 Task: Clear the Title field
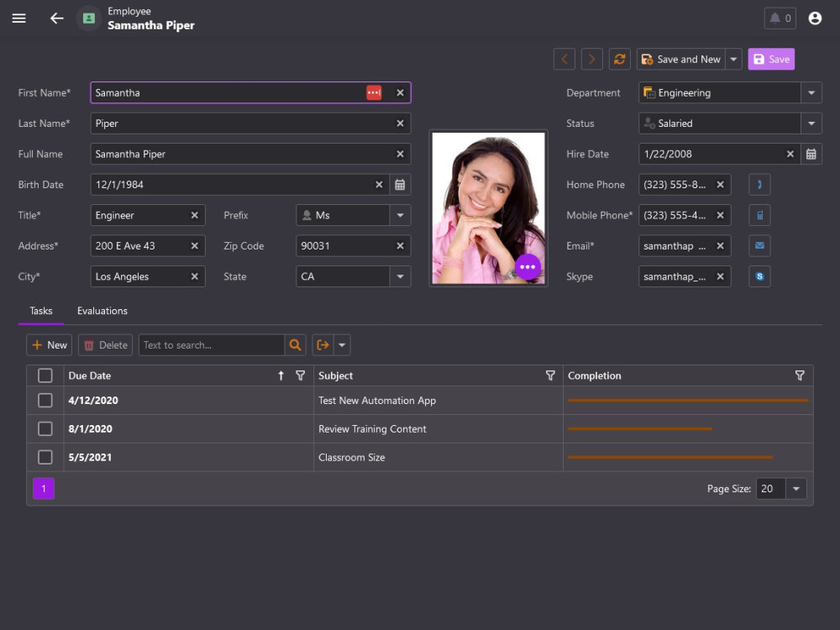point(195,215)
